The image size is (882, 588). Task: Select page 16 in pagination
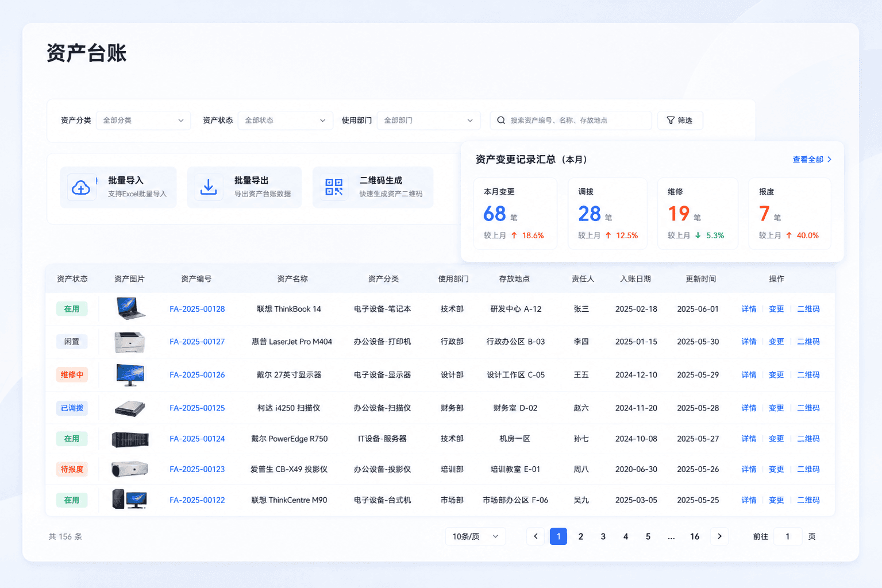(695, 536)
